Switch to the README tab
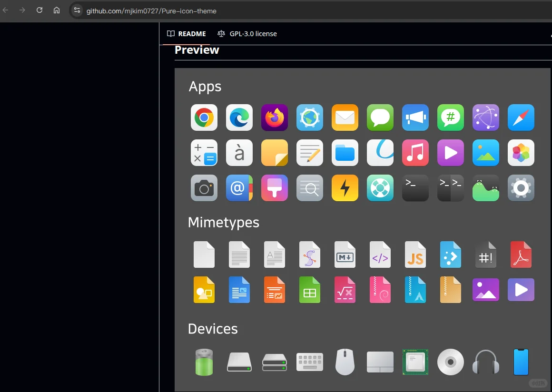 [x=187, y=34]
